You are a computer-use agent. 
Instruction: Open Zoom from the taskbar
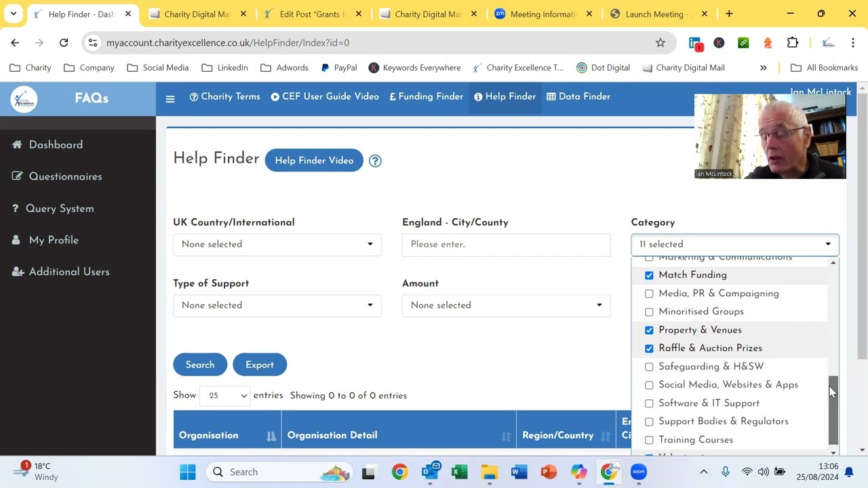tap(639, 472)
